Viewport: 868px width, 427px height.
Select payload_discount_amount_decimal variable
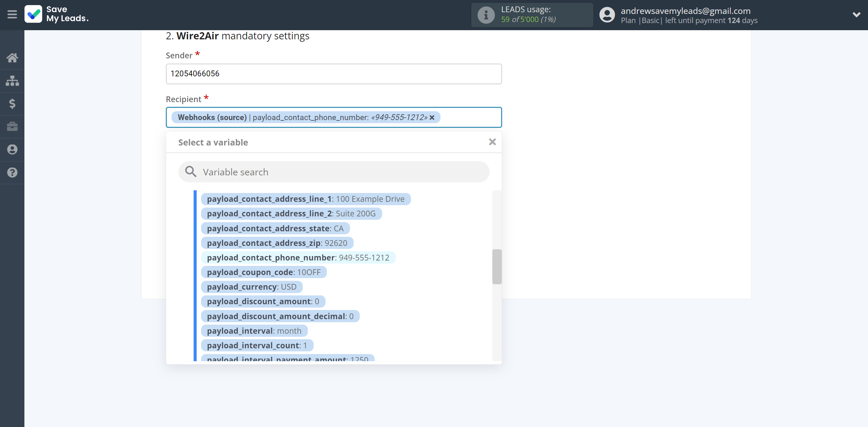click(280, 316)
